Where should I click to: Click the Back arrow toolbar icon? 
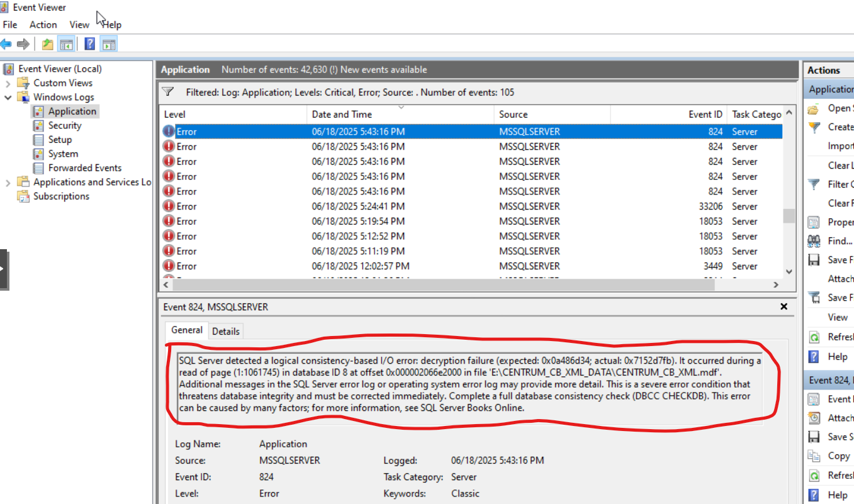click(6, 44)
